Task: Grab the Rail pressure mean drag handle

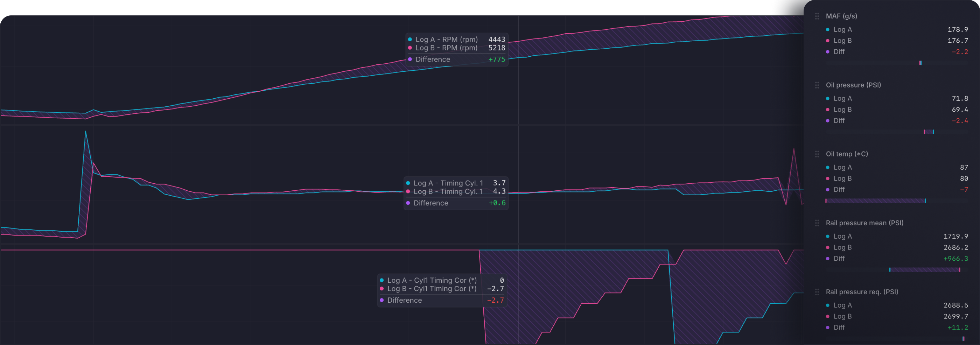Action: 817,223
